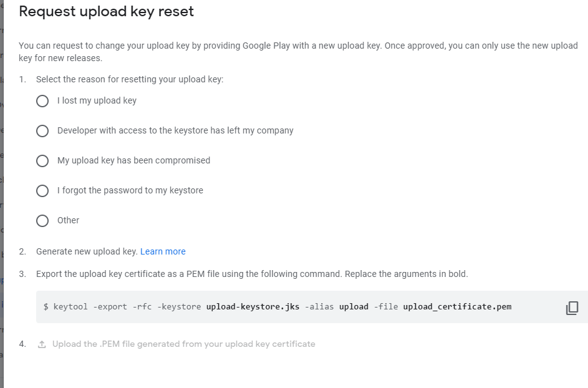The width and height of the screenshot is (588, 388).
Task: Click the 'My upload key has been compromised' label text
Action: pos(133,160)
